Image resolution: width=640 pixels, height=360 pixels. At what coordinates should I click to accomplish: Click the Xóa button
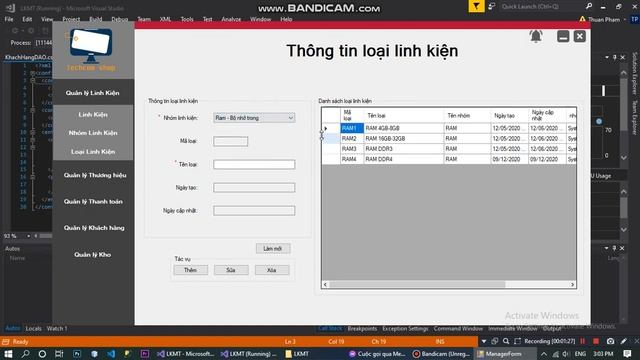coord(272,270)
